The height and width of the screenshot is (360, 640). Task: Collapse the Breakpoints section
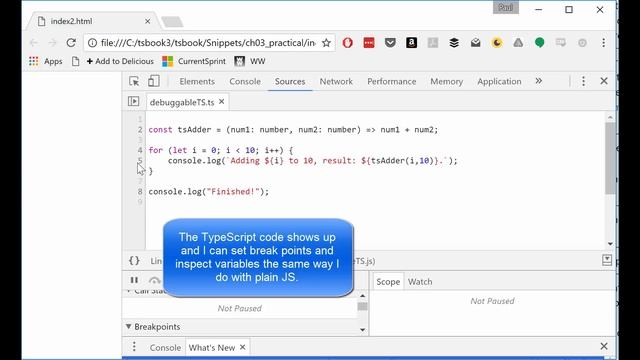[x=129, y=327]
